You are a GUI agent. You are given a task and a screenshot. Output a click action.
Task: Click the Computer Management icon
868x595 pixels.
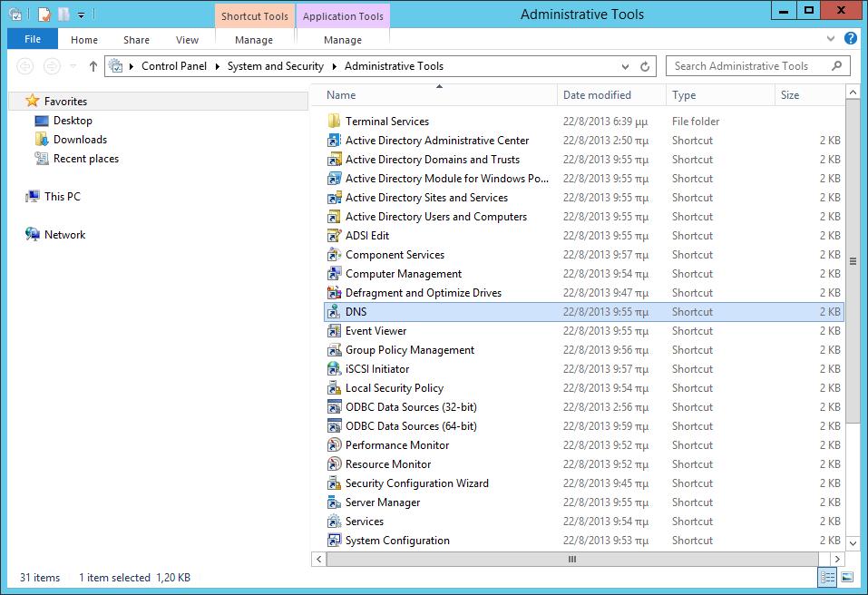click(334, 273)
